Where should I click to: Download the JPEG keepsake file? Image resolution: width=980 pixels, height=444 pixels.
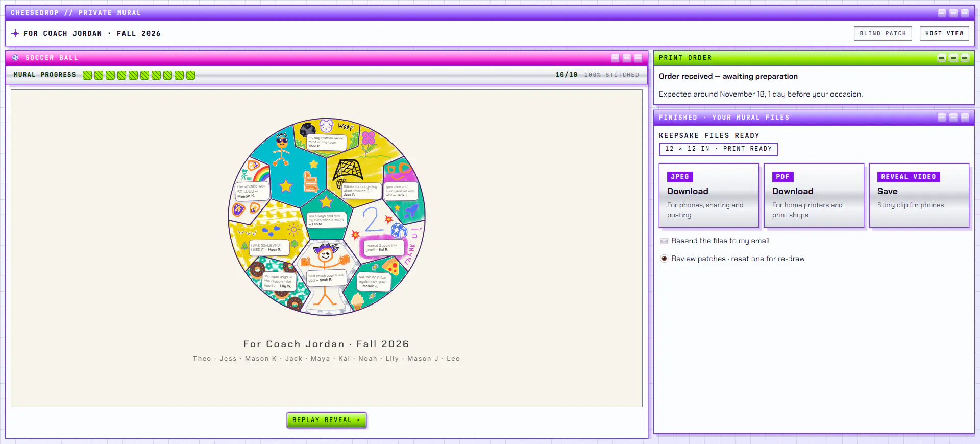point(709,196)
